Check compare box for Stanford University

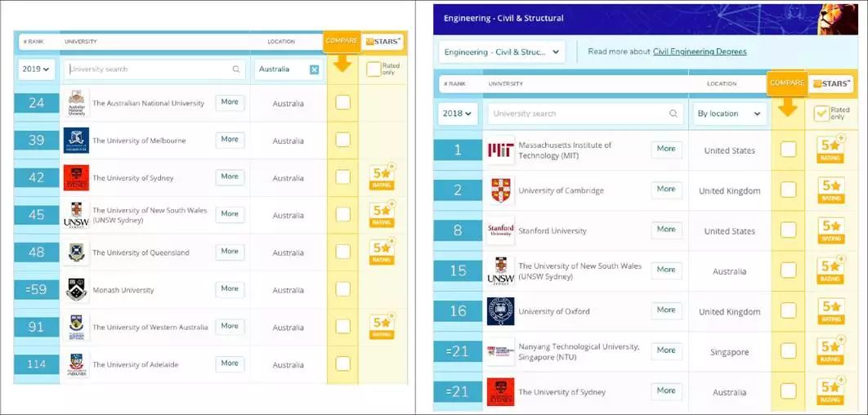click(x=788, y=230)
